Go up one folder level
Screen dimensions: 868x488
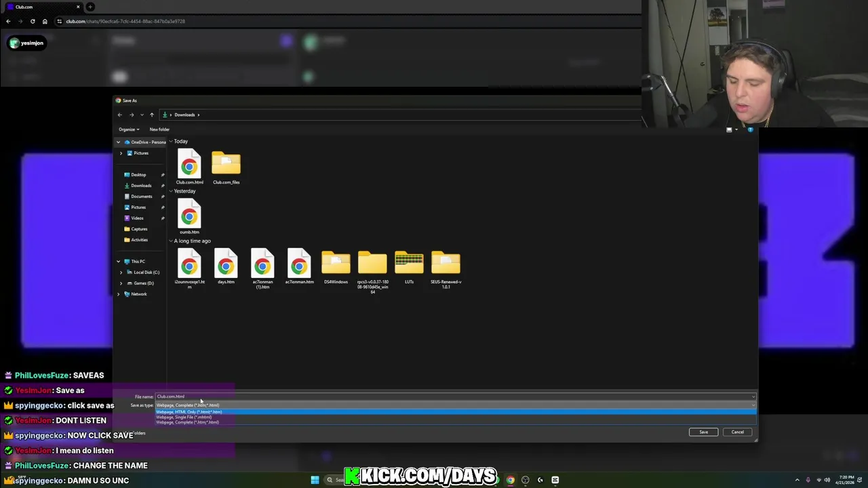[x=152, y=115]
